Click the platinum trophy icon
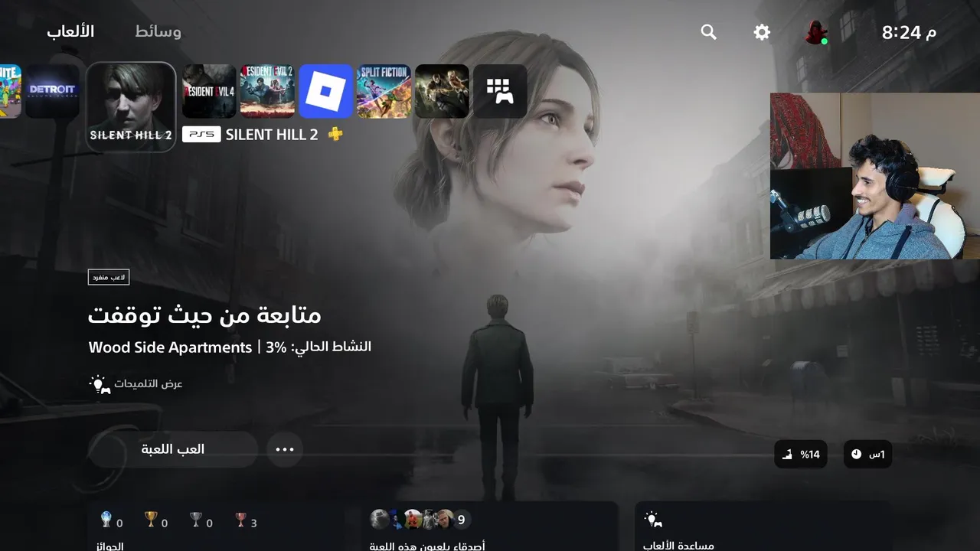Screen dimensions: 980x551 [106, 520]
